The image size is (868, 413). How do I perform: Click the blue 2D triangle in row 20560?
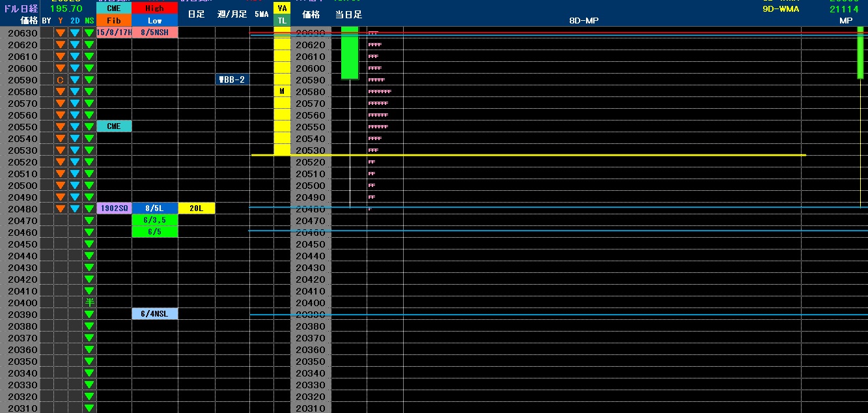[x=75, y=115]
